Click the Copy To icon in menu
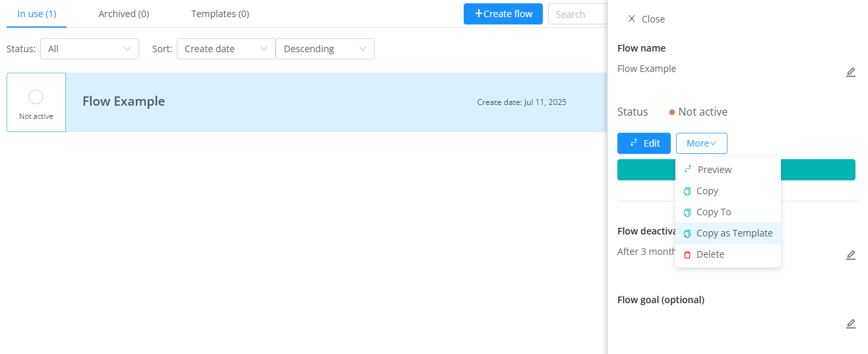 click(x=687, y=213)
